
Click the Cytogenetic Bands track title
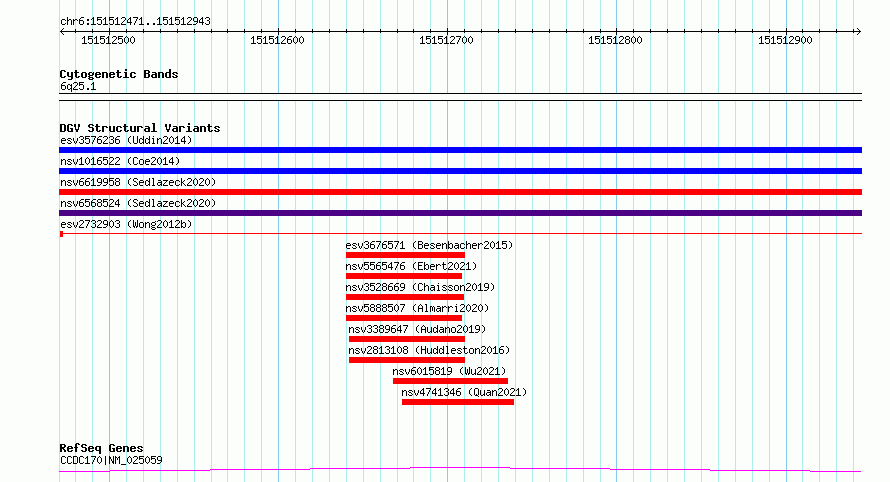[x=119, y=74]
